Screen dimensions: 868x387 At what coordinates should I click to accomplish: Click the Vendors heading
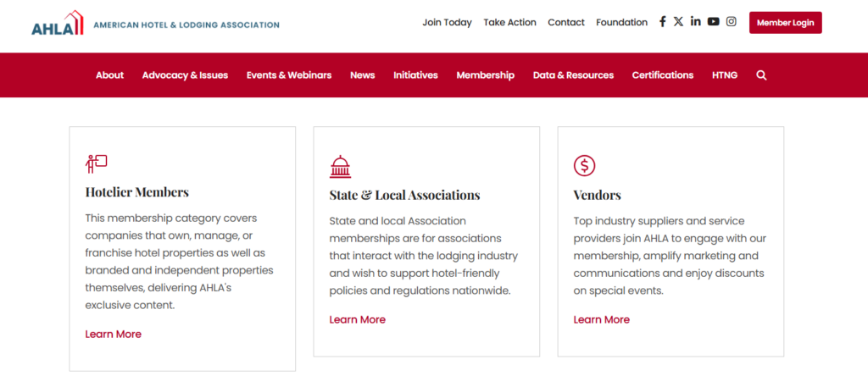pos(598,195)
